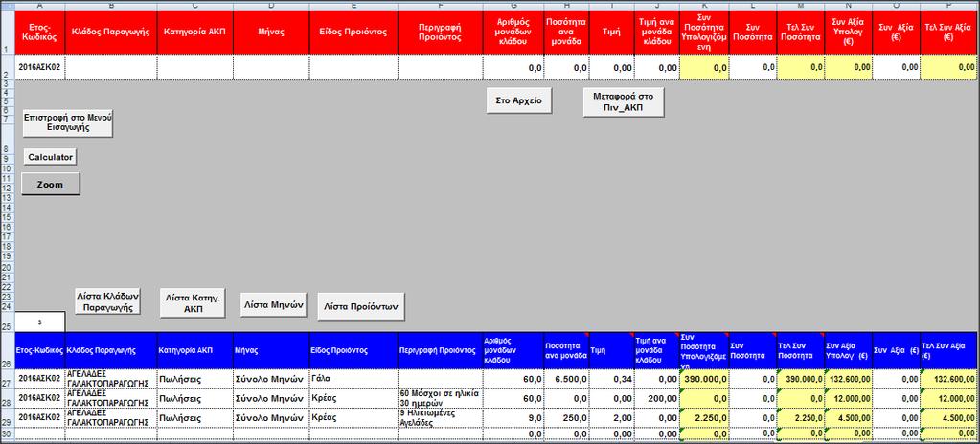Select the row 2 cell under red Κλάδος Παραγωγής

(x=110, y=67)
